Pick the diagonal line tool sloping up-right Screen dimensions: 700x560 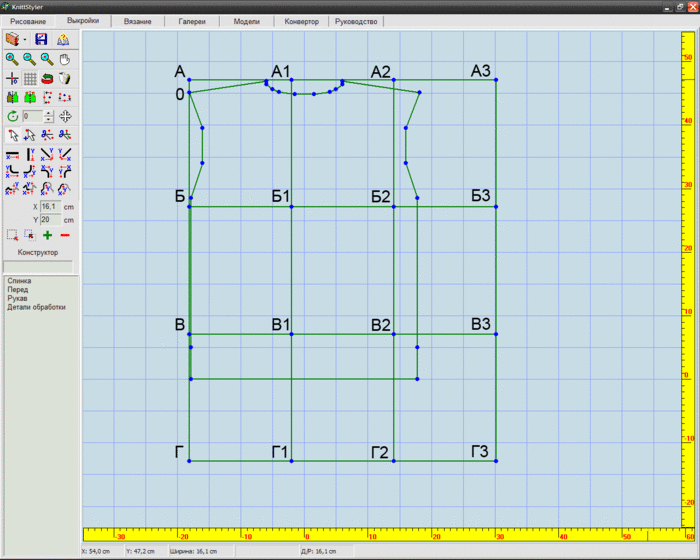65,155
